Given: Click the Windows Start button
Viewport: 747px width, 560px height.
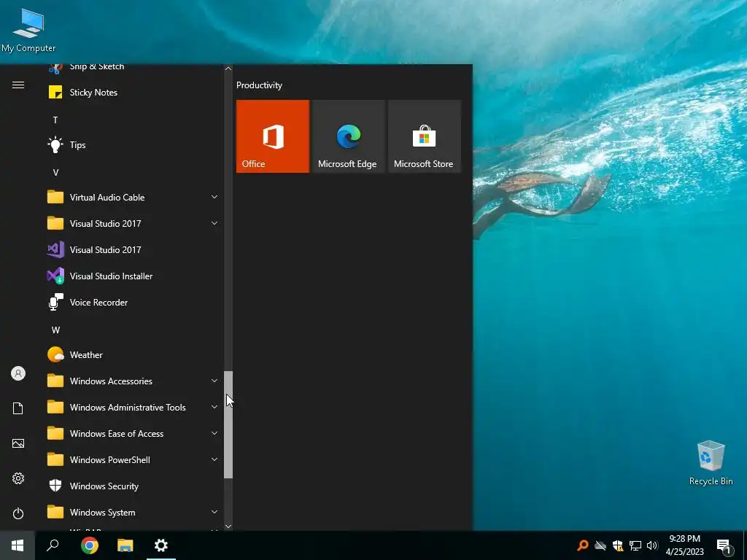Looking at the screenshot, I should pos(18,545).
